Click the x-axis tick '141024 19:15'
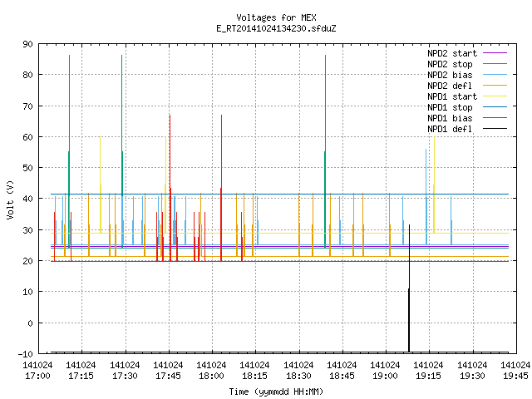 429,371
